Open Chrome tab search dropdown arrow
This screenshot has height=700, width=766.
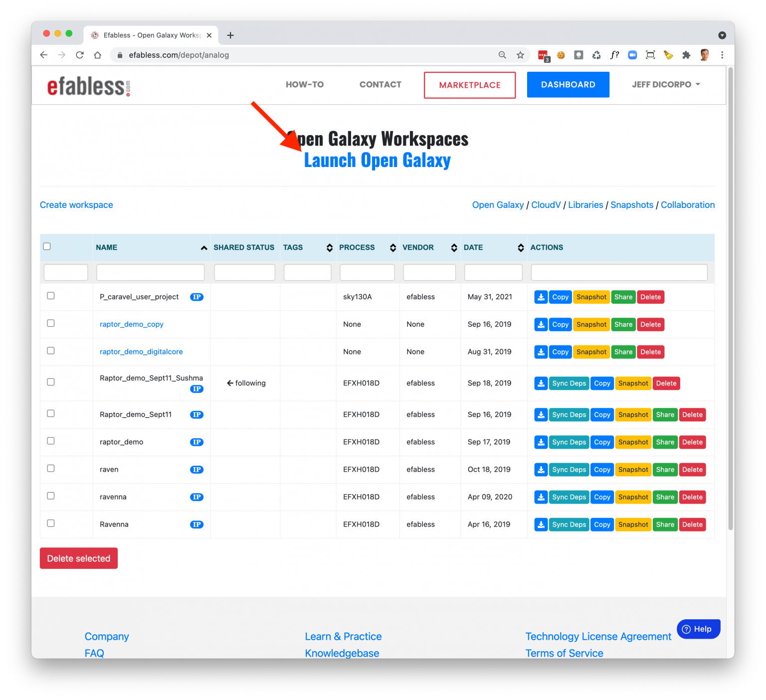point(722,35)
